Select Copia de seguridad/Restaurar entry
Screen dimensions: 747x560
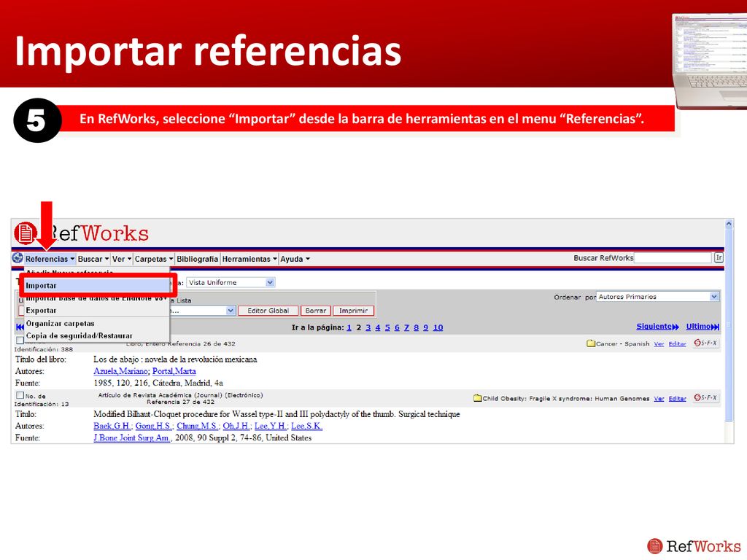click(x=97, y=335)
